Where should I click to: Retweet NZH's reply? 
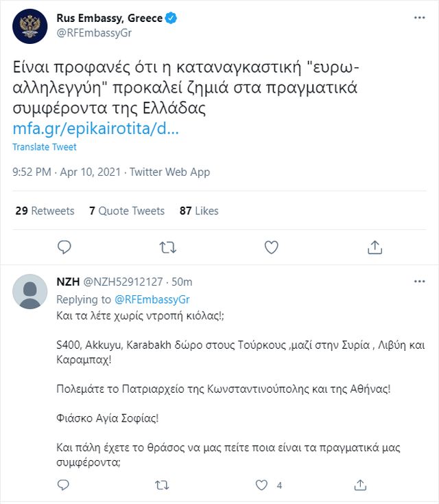(162, 485)
